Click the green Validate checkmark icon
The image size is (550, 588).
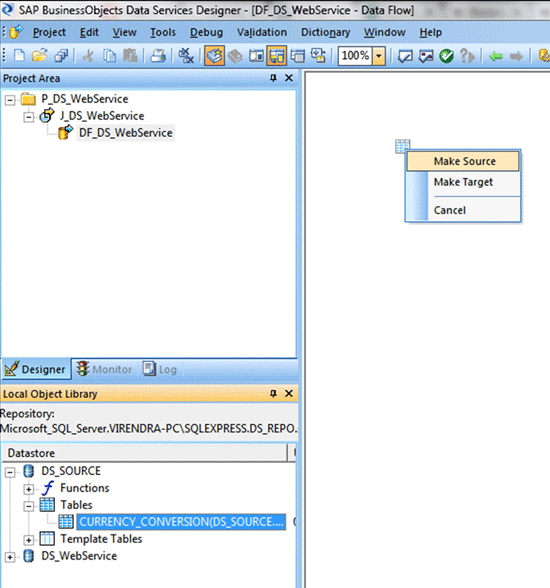click(446, 56)
